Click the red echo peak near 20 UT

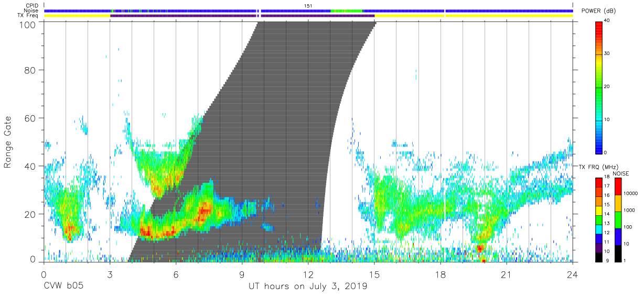point(479,248)
